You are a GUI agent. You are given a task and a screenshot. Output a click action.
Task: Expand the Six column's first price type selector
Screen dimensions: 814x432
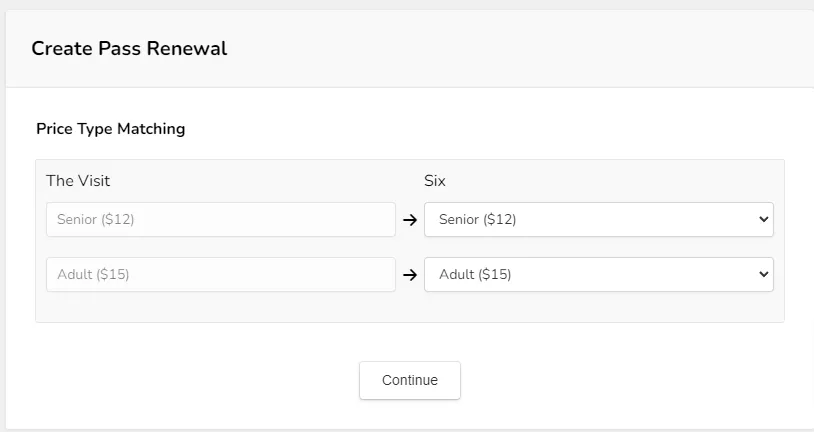pos(599,220)
